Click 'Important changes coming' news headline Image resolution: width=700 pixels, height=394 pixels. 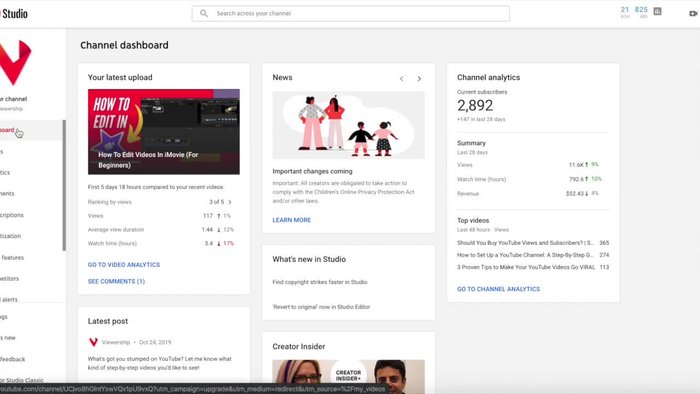(312, 171)
